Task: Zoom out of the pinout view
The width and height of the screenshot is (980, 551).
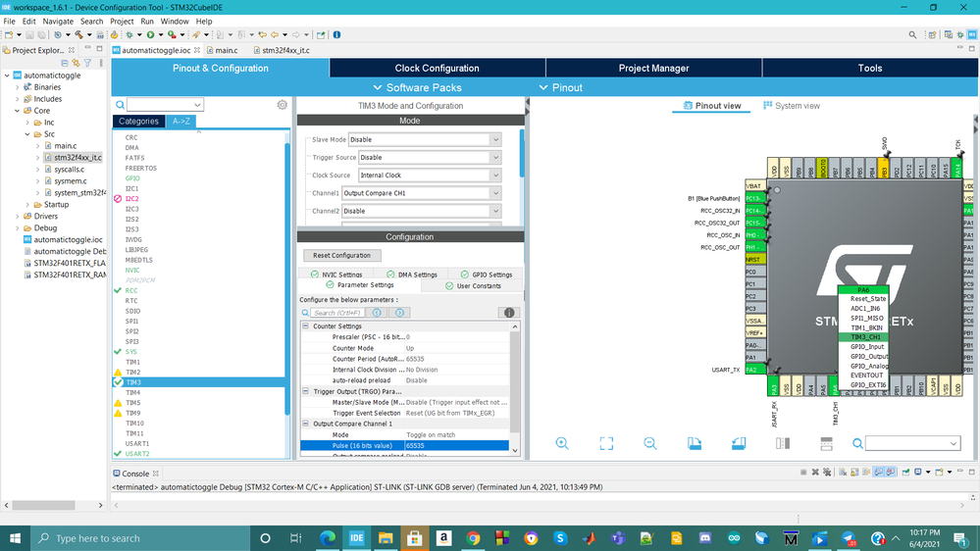Action: click(x=650, y=443)
